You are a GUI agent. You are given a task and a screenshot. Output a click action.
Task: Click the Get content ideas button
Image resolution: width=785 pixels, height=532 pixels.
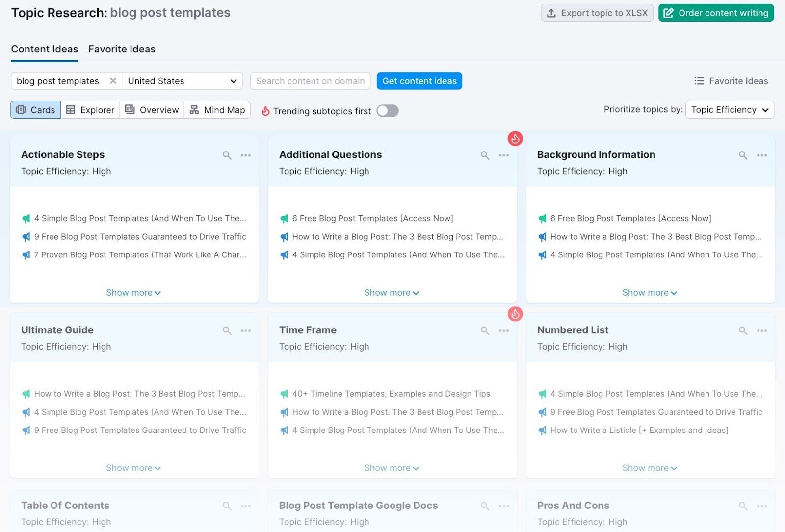419,81
